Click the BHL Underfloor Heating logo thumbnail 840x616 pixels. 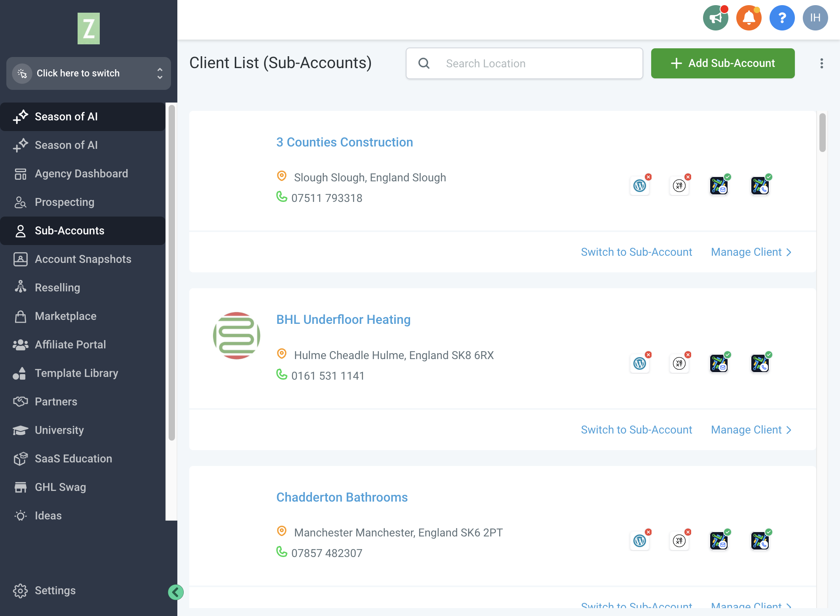point(237,336)
